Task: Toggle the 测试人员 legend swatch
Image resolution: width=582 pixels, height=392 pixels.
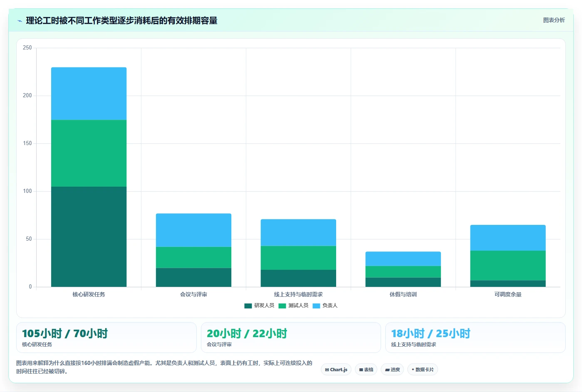Action: coord(282,306)
